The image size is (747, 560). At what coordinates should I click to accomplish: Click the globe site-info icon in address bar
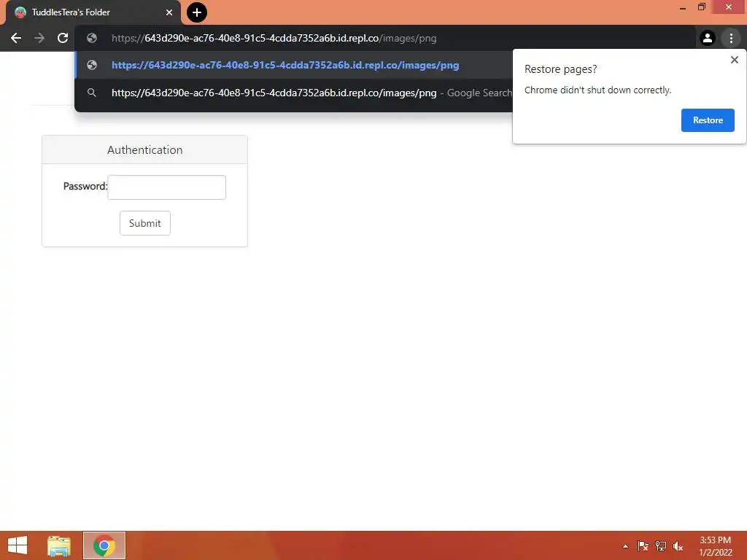[x=92, y=38]
